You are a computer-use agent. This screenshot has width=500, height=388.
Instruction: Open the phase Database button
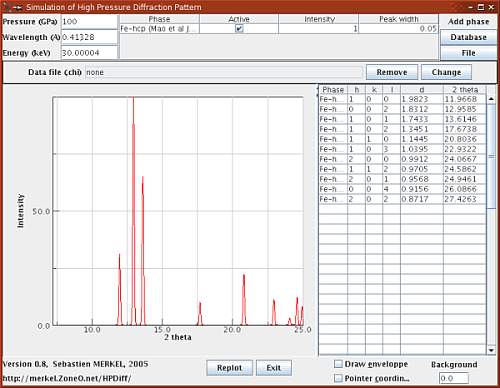468,37
